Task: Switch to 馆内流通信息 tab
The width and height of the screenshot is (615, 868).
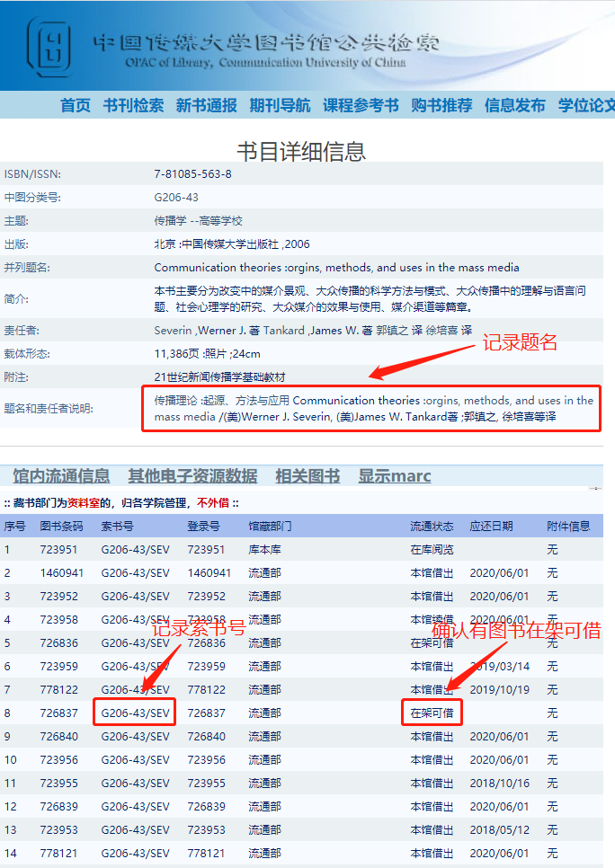Action: pos(61,476)
